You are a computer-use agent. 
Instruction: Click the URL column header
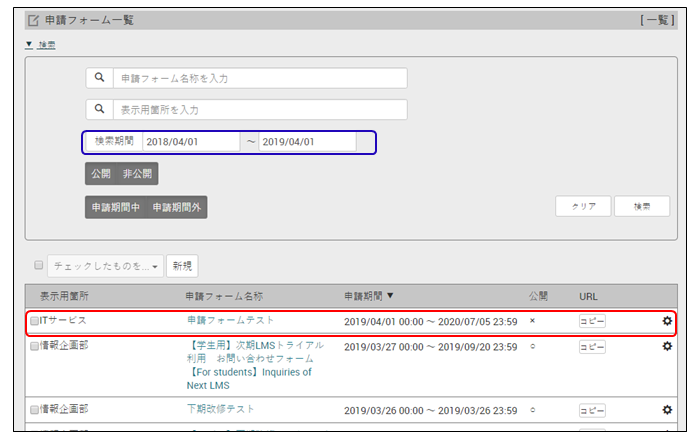(x=588, y=296)
